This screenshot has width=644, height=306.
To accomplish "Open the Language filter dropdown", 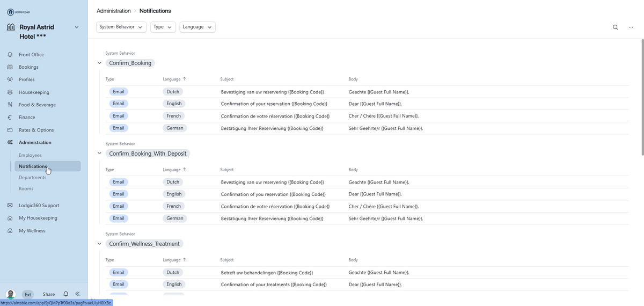I will [x=197, y=27].
